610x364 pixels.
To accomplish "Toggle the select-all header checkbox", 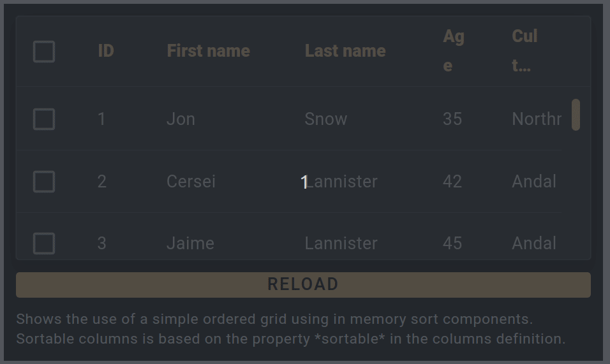I will tap(44, 52).
